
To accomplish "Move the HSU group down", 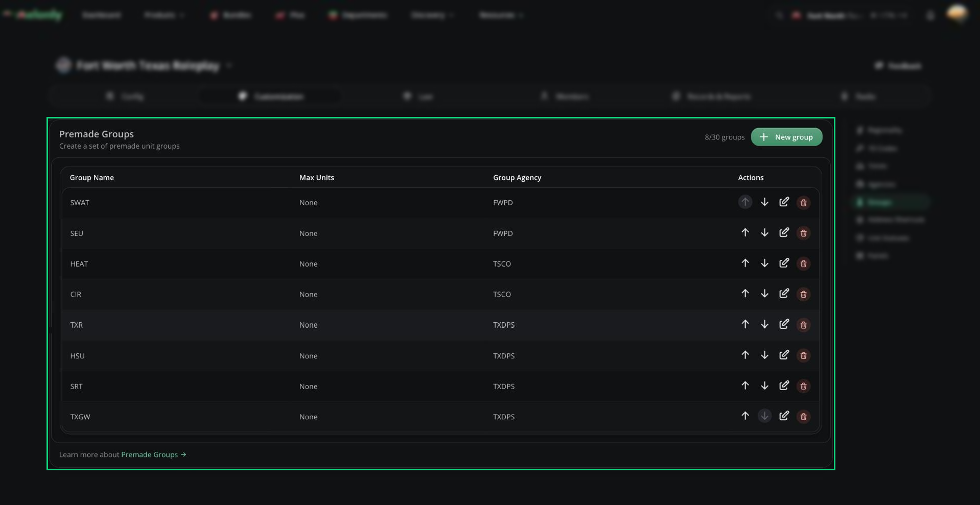I will click(x=764, y=355).
